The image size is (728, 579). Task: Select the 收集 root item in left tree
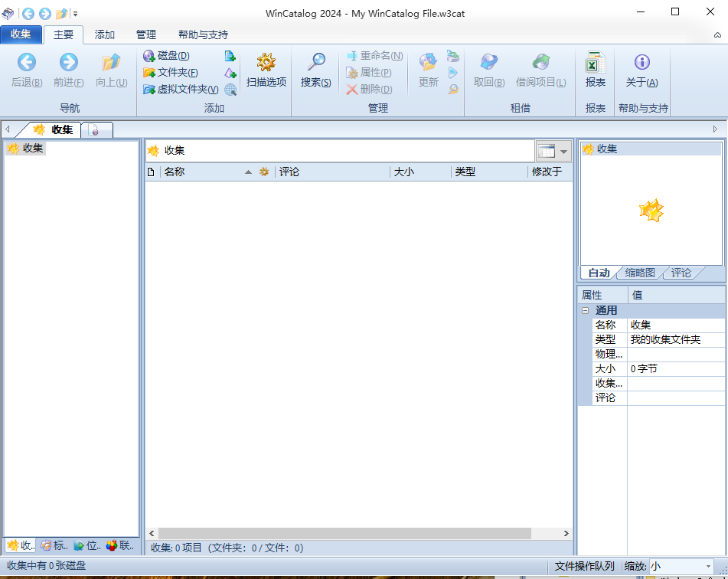[31, 148]
